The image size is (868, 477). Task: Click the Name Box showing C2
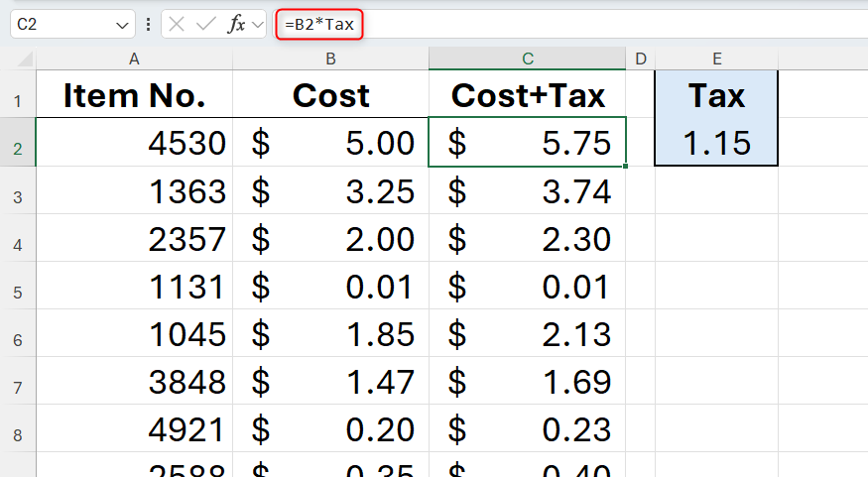[x=72, y=25]
